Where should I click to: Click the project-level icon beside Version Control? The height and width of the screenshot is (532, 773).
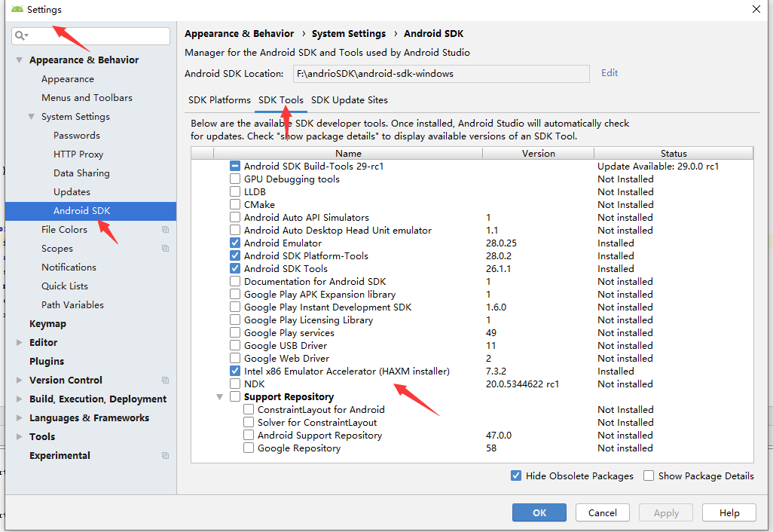[x=165, y=380]
